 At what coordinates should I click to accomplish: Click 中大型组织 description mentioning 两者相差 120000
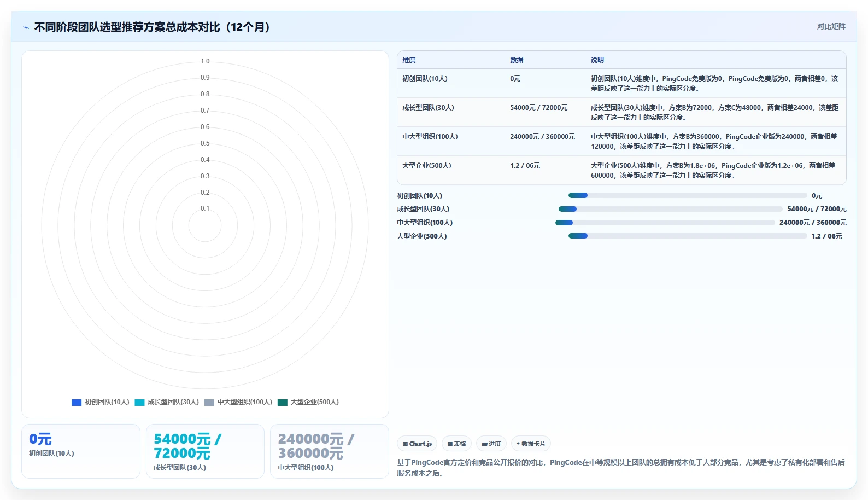[x=713, y=142]
